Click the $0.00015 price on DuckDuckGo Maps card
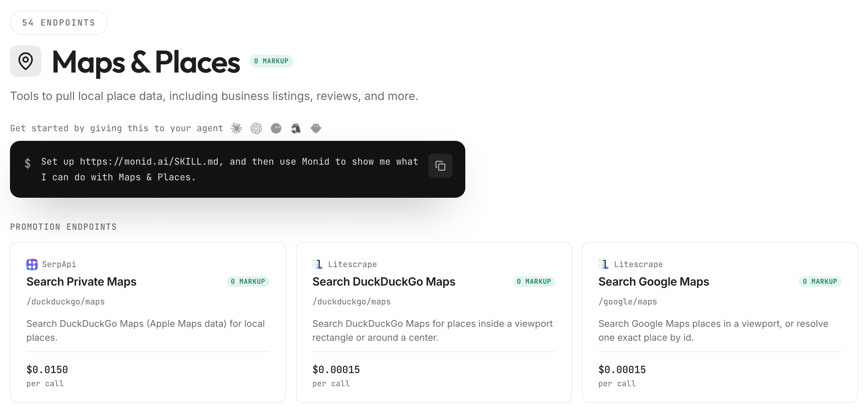The image size is (868, 409). tap(336, 370)
